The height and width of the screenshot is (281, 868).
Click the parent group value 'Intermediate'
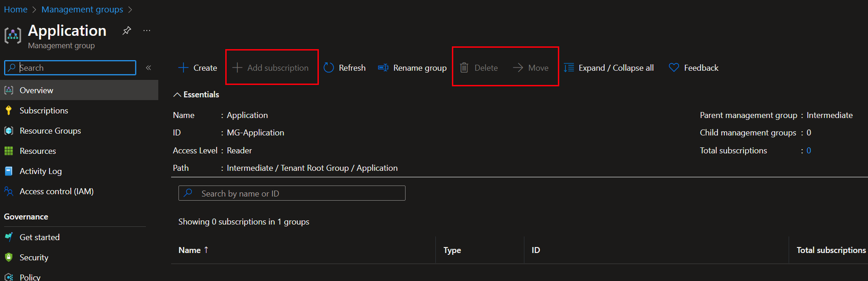coord(829,115)
